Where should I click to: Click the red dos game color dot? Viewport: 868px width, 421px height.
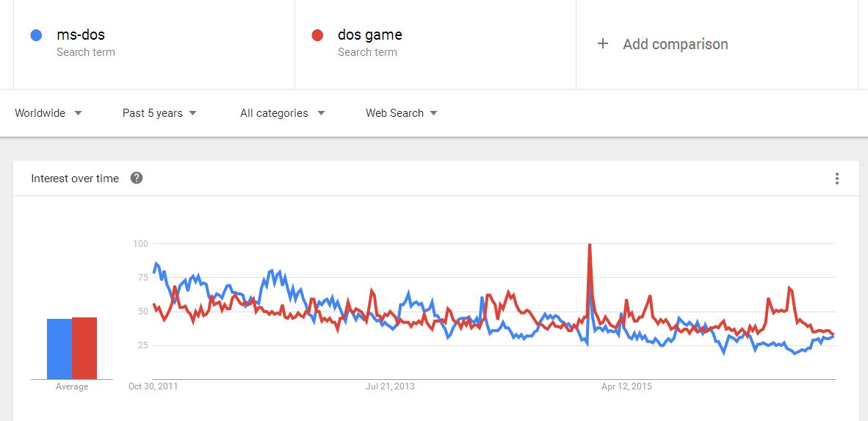click(x=317, y=35)
